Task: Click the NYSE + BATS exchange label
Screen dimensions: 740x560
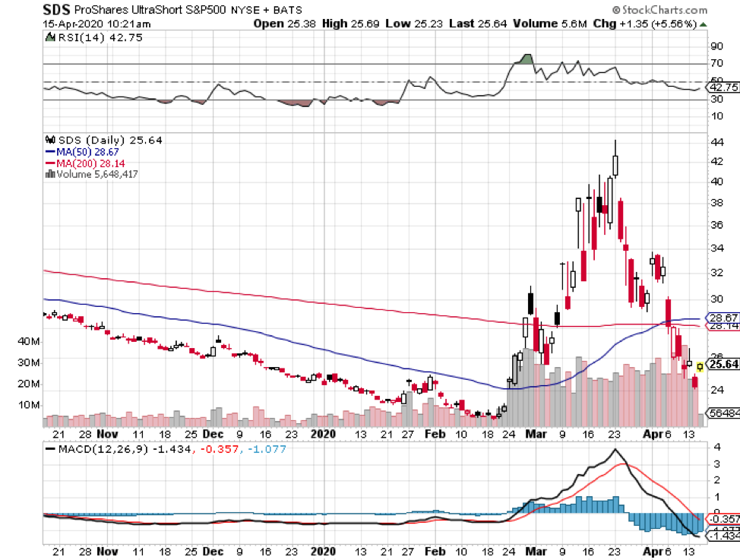Action: point(266,10)
